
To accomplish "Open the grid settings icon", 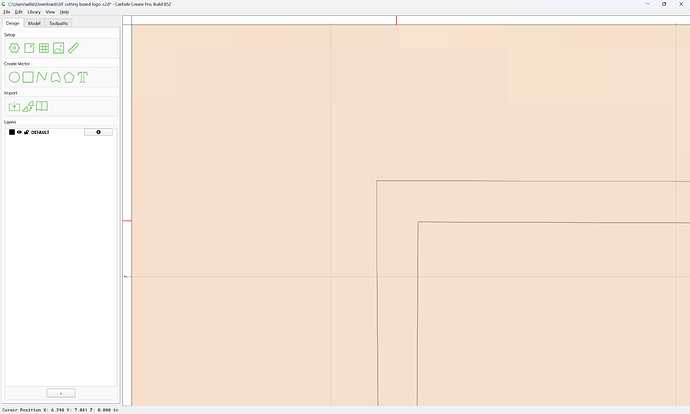I will pyautogui.click(x=44, y=48).
